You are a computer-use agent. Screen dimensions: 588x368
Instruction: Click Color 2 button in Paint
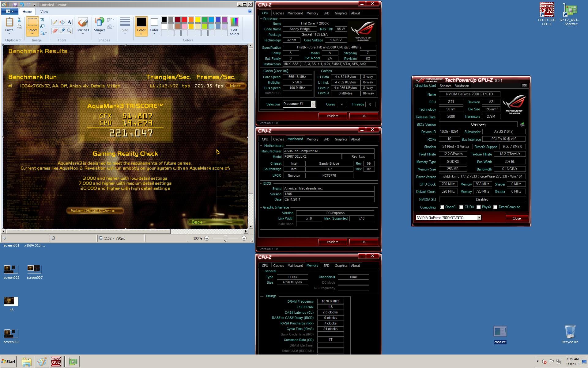tap(154, 26)
